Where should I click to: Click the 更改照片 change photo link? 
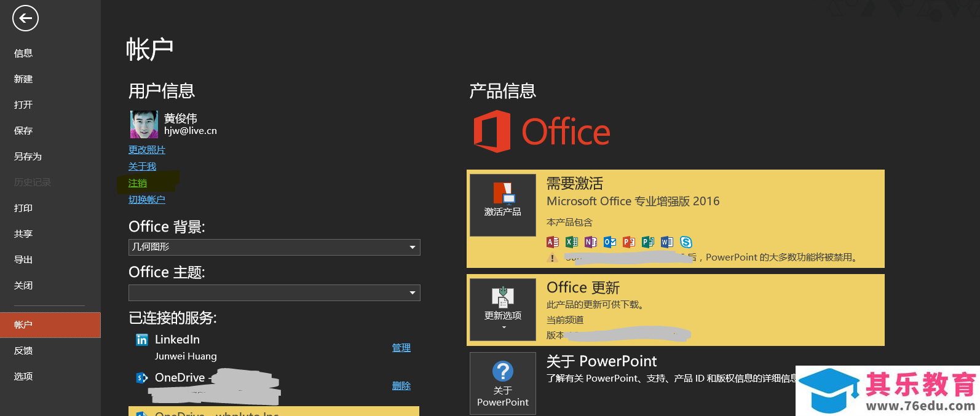pyautogui.click(x=147, y=150)
